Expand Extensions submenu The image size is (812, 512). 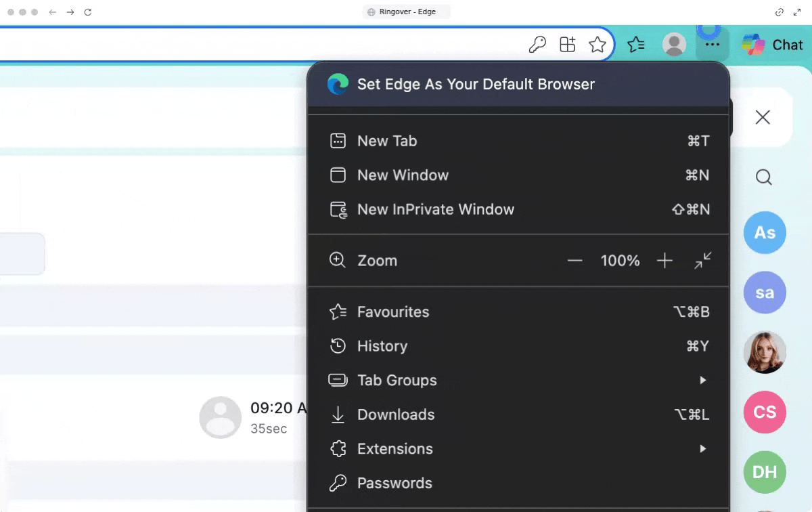[518, 449]
